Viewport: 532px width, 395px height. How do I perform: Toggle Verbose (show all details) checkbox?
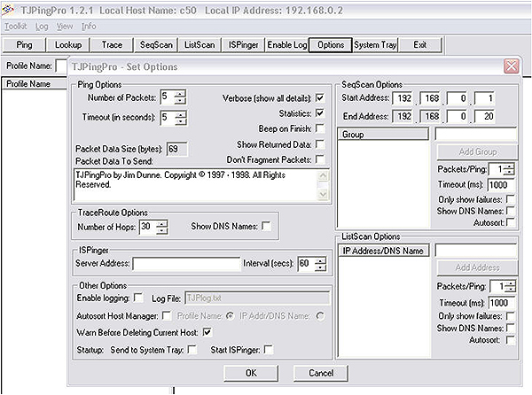tap(319, 98)
